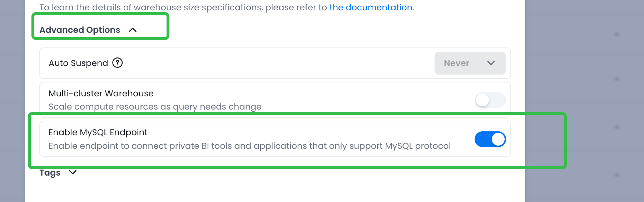Click the "Auto Suspend" label text

78,63
